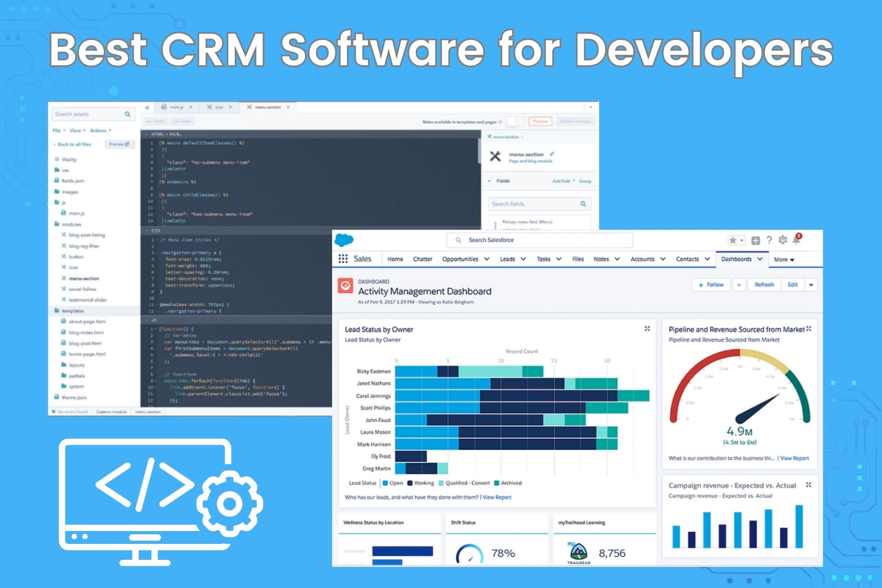
Task: Click the notifications bell with red badge
Action: (x=796, y=240)
